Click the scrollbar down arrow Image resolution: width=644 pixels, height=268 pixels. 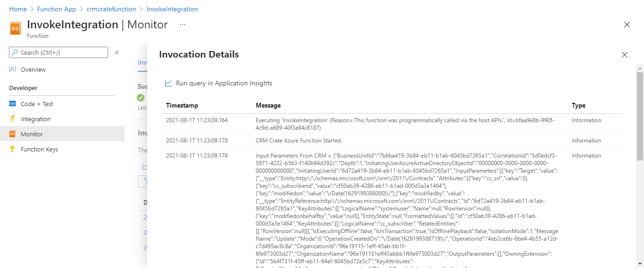click(640, 264)
